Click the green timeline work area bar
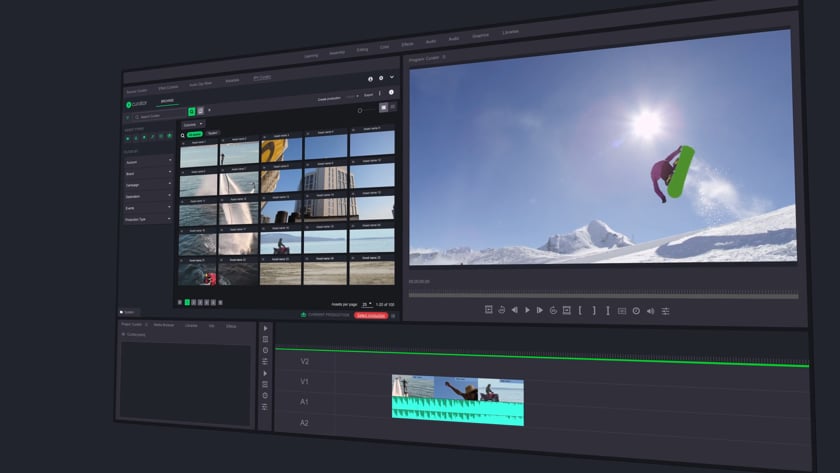 tap(542, 357)
